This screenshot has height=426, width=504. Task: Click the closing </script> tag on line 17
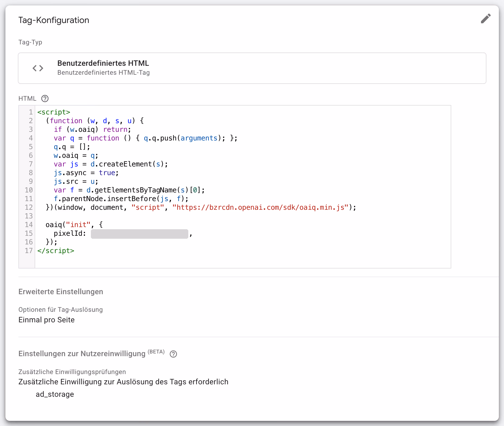click(56, 251)
